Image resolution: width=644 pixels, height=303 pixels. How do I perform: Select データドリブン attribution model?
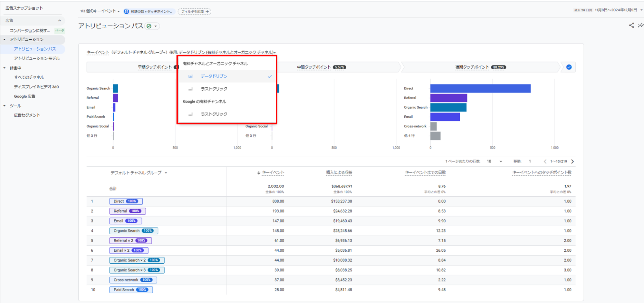226,76
